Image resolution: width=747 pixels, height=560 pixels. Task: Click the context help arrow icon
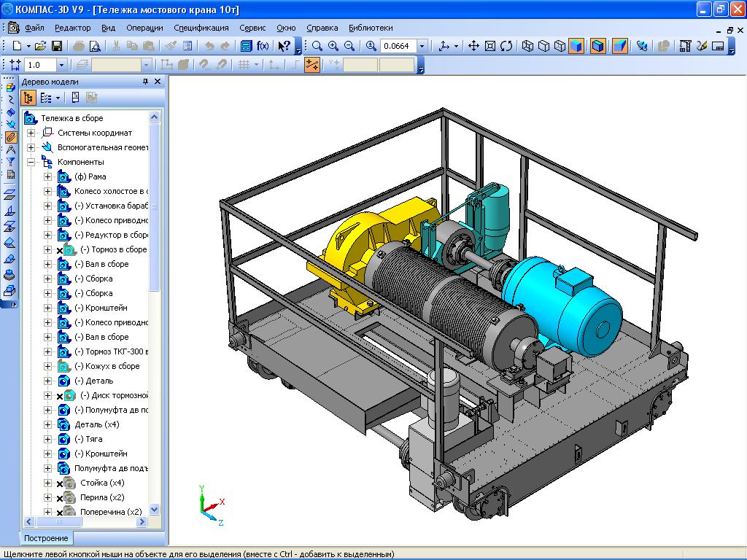(x=284, y=46)
